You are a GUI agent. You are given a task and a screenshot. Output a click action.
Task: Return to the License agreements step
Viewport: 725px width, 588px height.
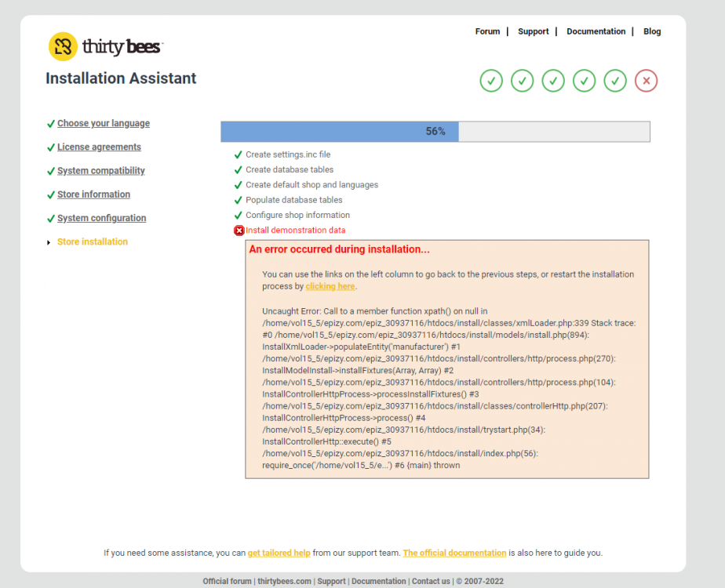tap(99, 147)
